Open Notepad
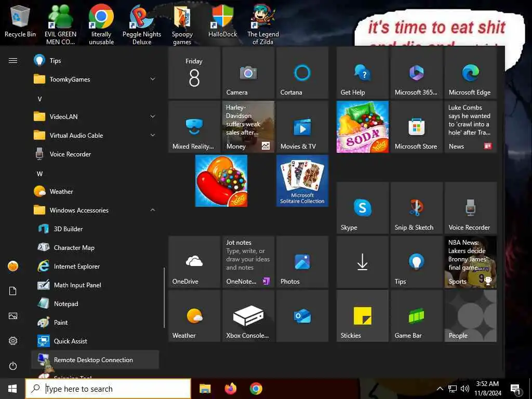The height and width of the screenshot is (399, 532). (x=95, y=303)
